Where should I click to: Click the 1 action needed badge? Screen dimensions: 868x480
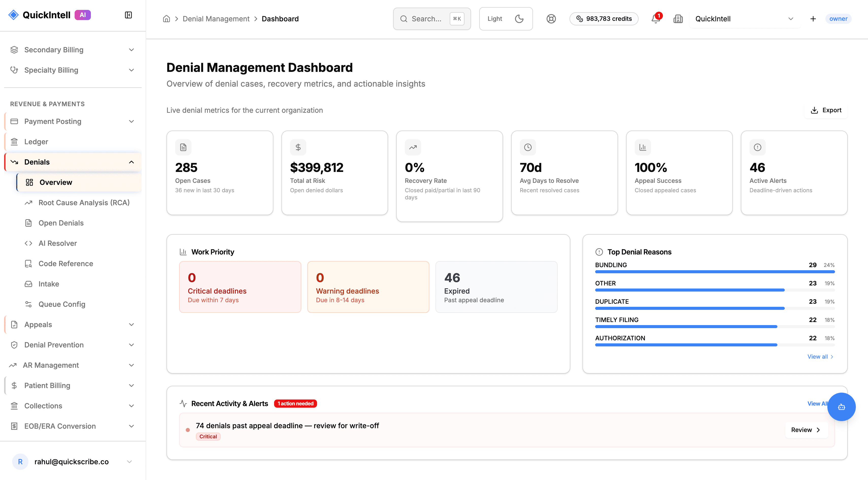pyautogui.click(x=295, y=404)
